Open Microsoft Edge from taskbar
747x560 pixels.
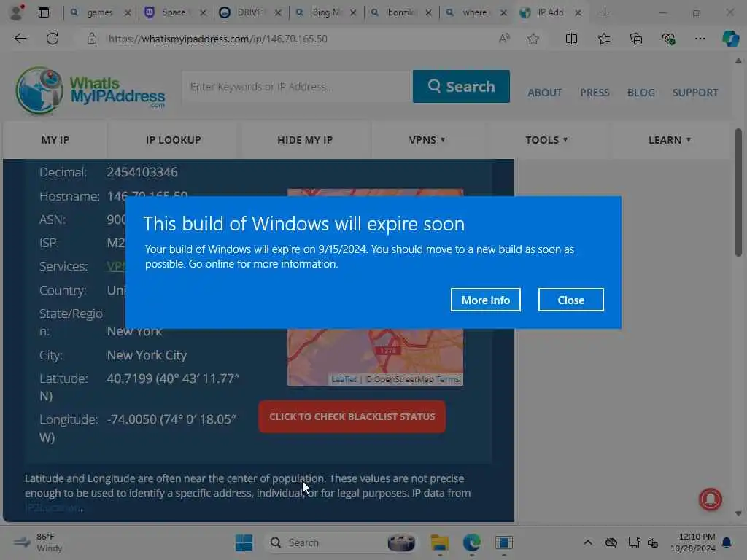pos(472,542)
